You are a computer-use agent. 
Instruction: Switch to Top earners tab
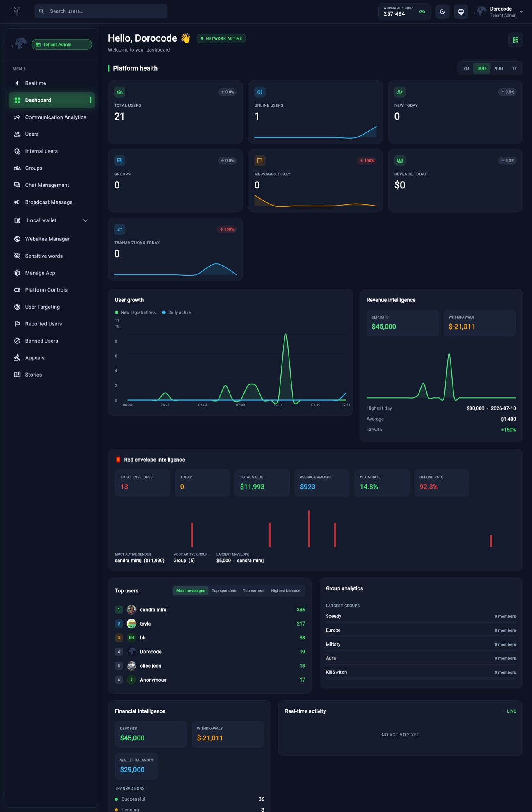coord(253,591)
